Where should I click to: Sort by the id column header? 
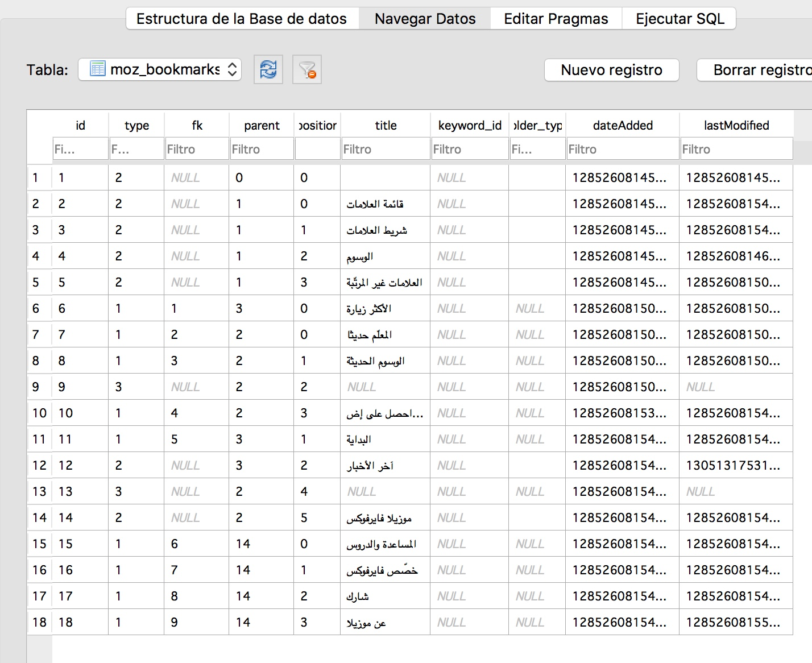80,125
